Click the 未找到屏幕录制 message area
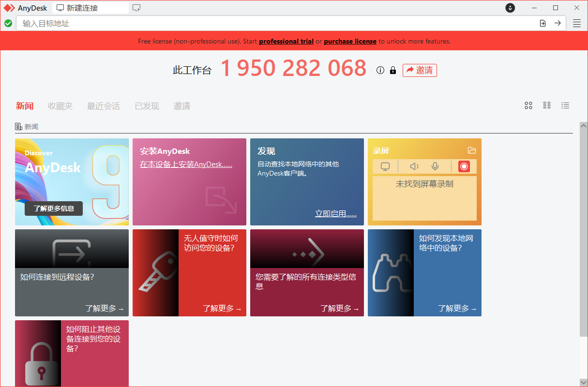 pos(424,198)
